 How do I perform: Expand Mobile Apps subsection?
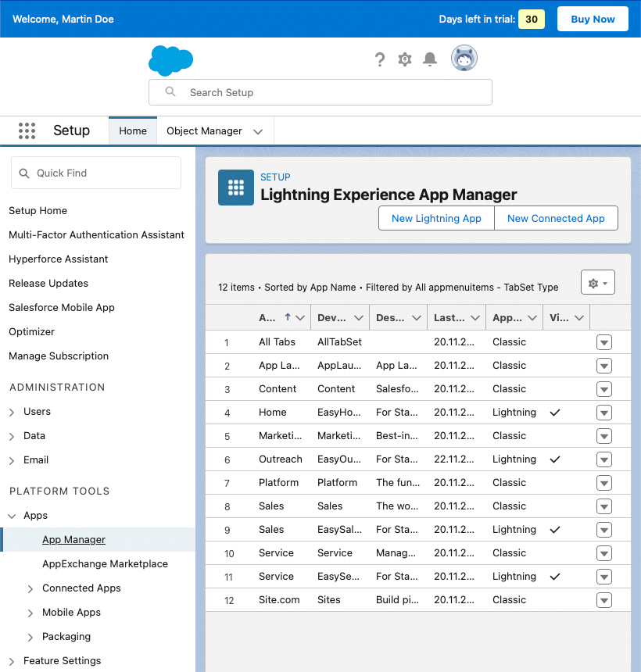pyautogui.click(x=30, y=613)
